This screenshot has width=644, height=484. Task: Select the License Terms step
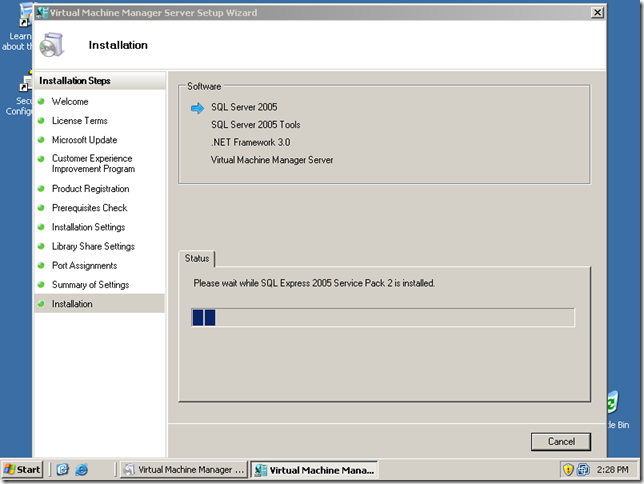(80, 121)
